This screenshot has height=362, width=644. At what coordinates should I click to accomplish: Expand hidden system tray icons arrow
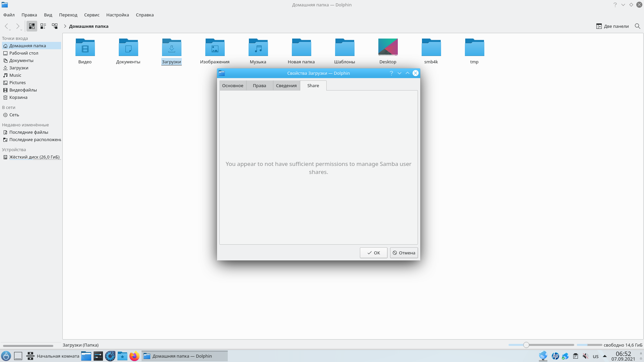click(605, 356)
